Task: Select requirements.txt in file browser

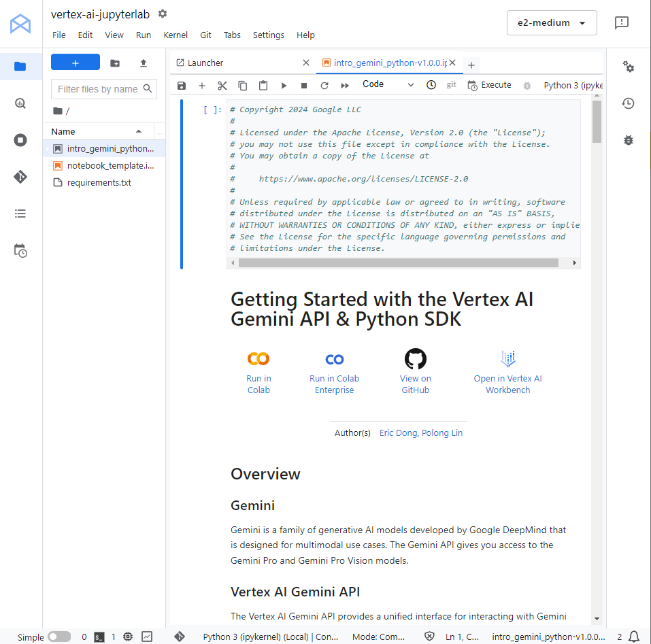Action: (104, 182)
